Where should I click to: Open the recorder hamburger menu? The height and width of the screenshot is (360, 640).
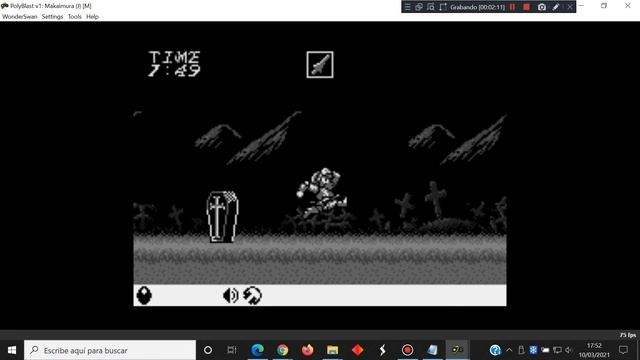pos(407,7)
